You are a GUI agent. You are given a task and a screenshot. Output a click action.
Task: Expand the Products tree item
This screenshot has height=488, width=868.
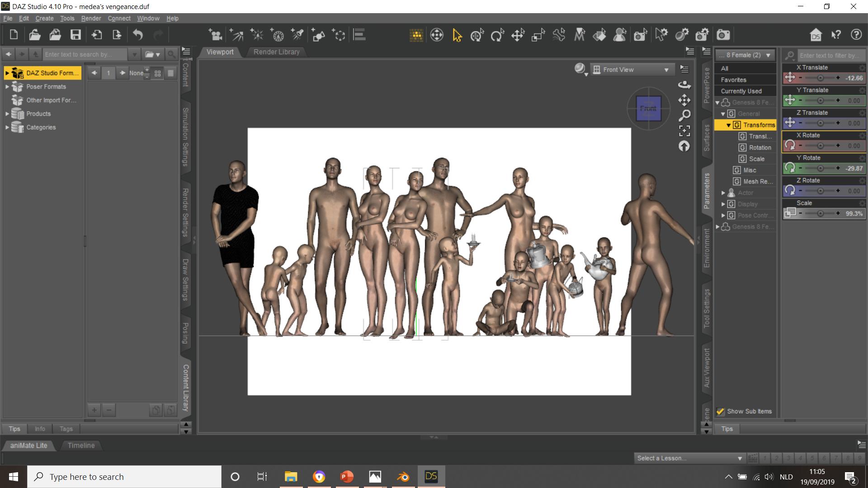coord(7,114)
